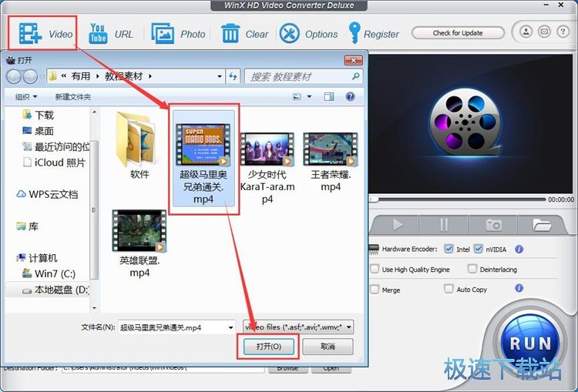Click the dialog back navigation arrow
Image resolution: width=578 pixels, height=392 pixels.
[x=14, y=76]
